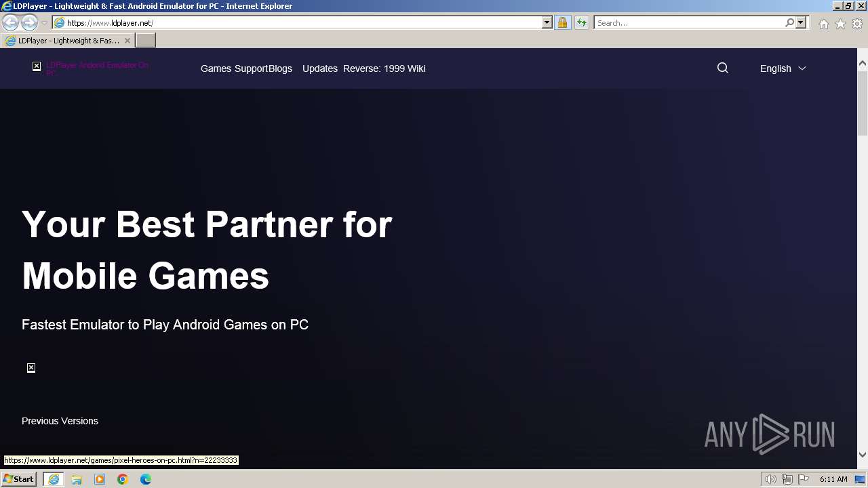Click the page scrollbar down arrow
868x488 pixels.
pos(863,455)
